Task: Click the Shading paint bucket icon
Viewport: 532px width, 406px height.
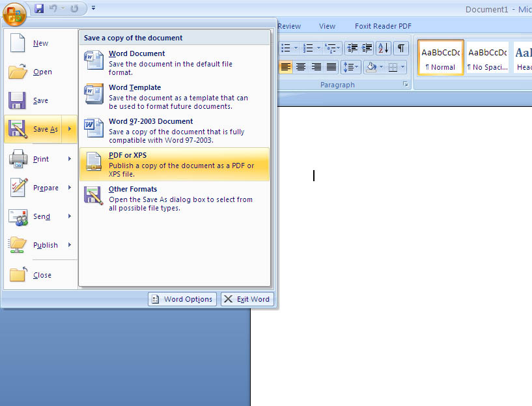Action: (x=371, y=67)
